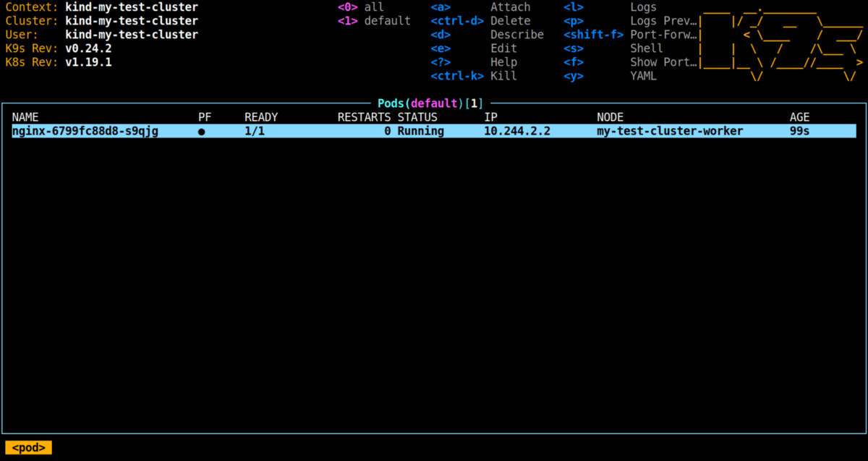Screen dimensions: 868x461
Task: Open Help via the ? shortcut
Action: click(503, 62)
